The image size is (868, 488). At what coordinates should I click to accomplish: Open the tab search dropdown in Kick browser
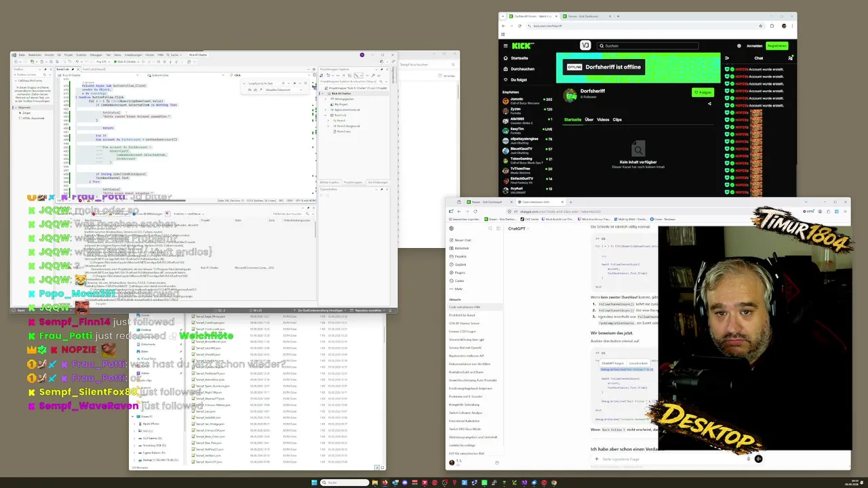pyautogui.click(x=502, y=16)
